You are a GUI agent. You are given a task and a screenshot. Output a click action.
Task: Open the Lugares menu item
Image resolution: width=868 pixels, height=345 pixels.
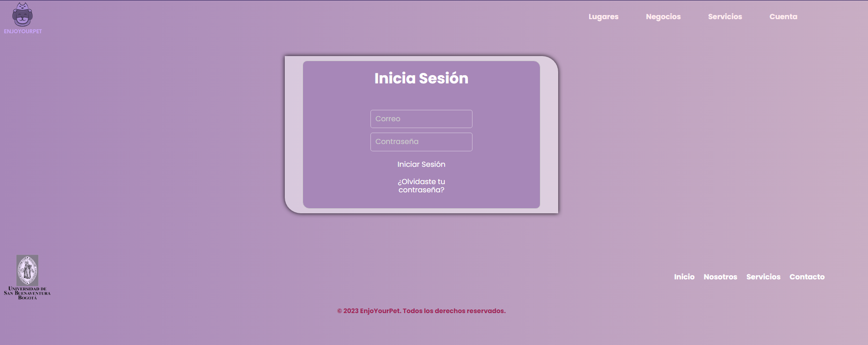click(603, 16)
